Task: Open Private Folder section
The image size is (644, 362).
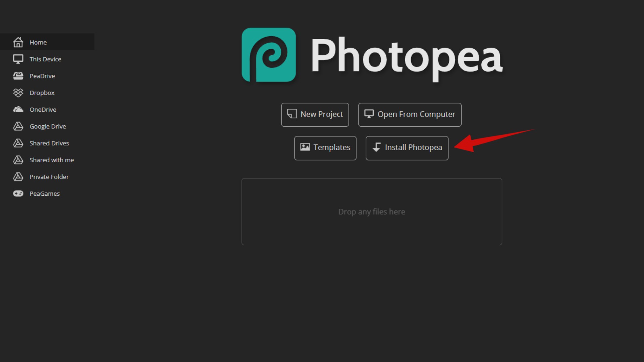Action: tap(49, 176)
